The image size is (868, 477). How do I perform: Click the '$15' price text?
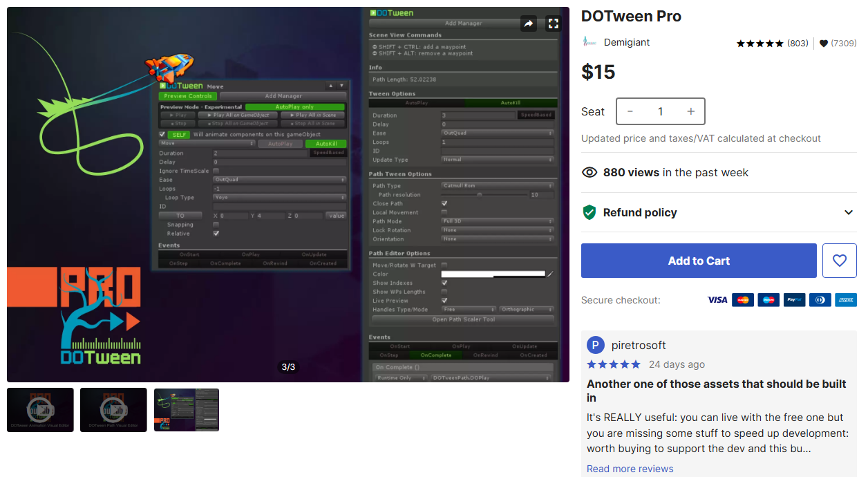tap(598, 72)
